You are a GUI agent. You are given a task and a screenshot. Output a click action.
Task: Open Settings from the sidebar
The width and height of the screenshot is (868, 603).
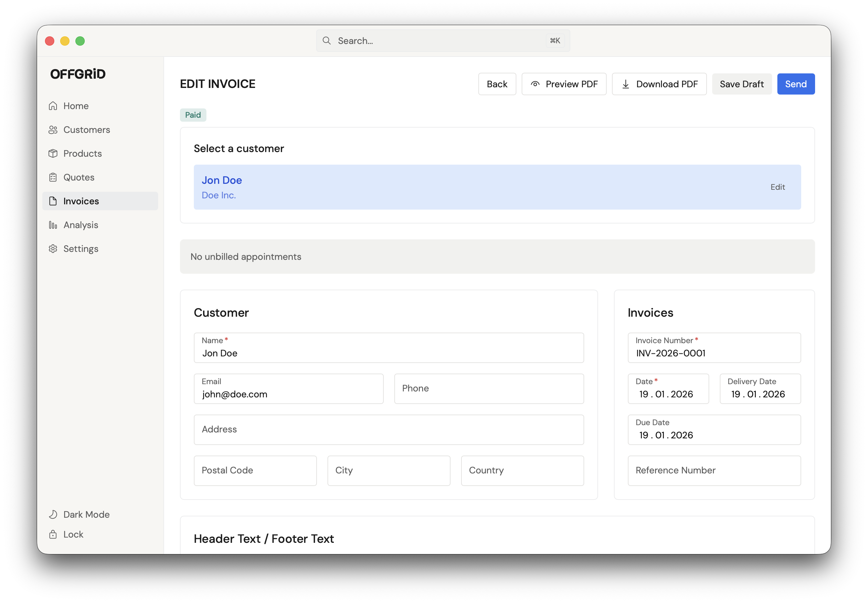coord(81,249)
